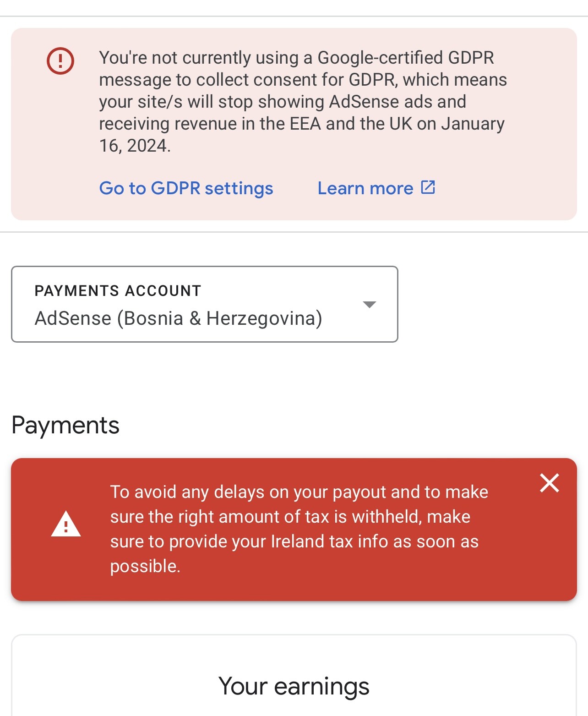
Task: Click the "receiving revenue in the EEA" line
Action: point(301,124)
